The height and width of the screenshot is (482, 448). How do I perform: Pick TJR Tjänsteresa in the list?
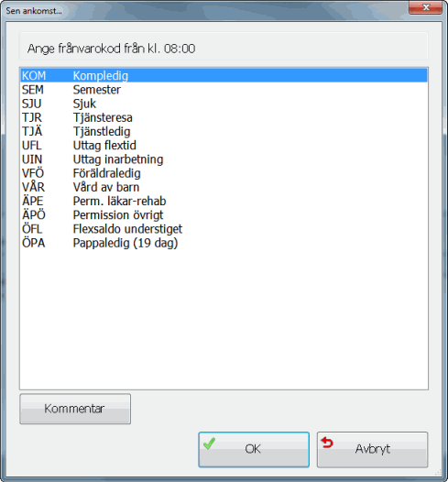[x=224, y=117]
